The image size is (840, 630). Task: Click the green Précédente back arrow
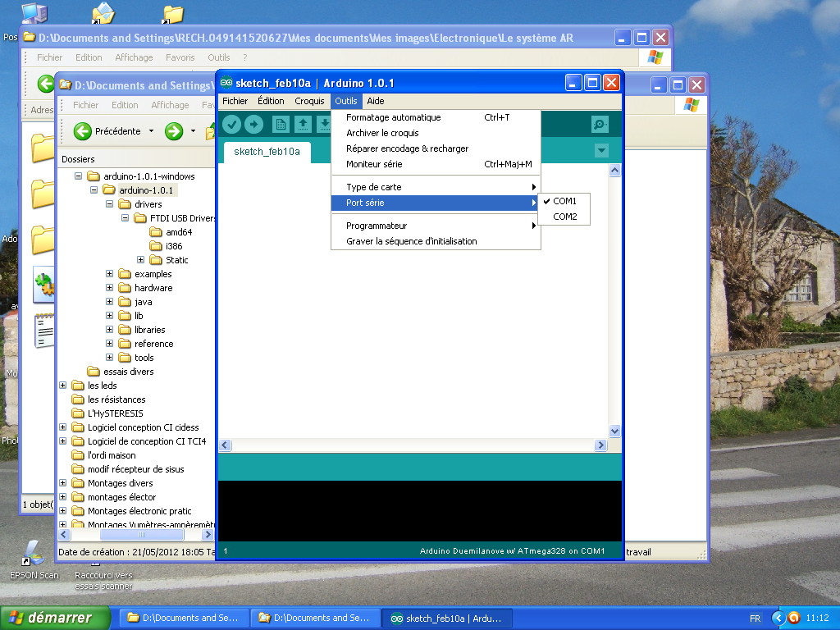click(x=82, y=131)
